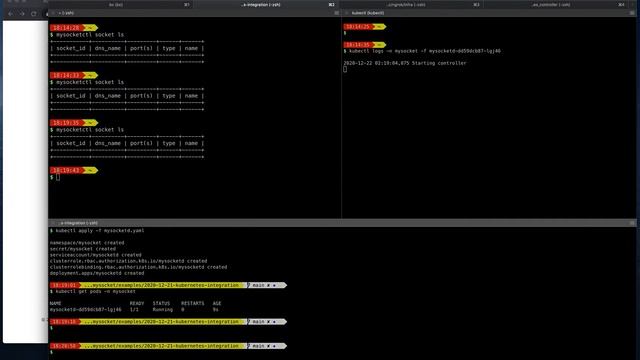
Task: Click the 18:14:28 prompt timestamp
Action: tap(66, 28)
